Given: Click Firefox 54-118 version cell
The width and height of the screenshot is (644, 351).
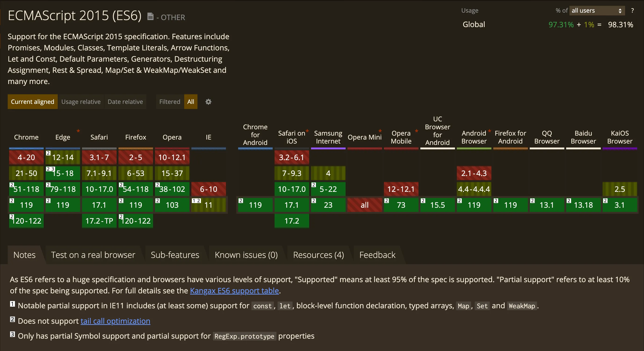Looking at the screenshot, I should pos(136,189).
